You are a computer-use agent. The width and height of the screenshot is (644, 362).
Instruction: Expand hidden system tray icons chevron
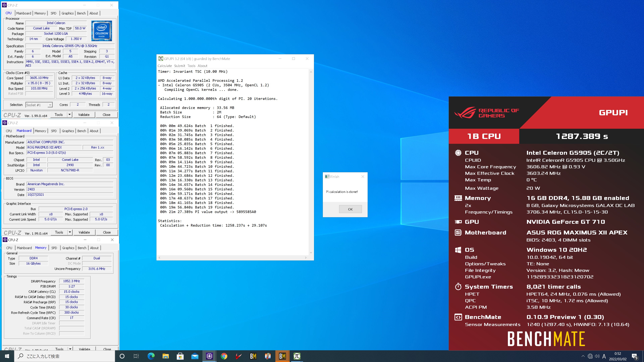click(583, 356)
